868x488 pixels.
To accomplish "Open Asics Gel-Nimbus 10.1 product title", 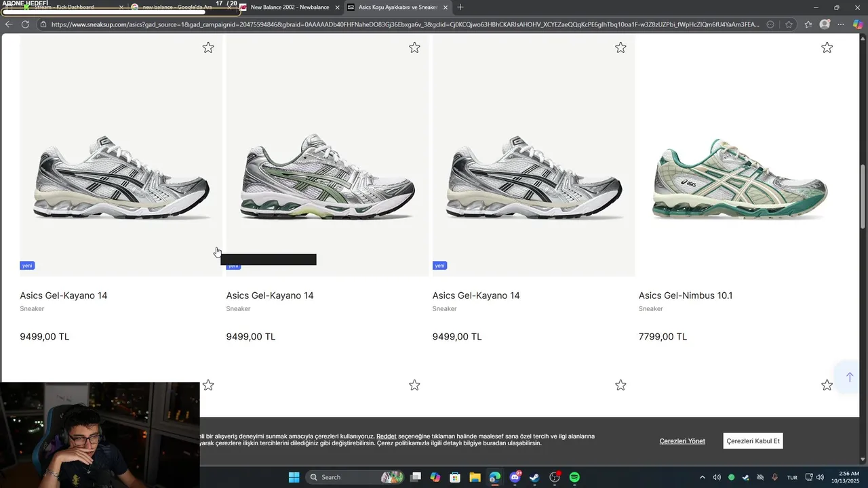I will pyautogui.click(x=686, y=296).
